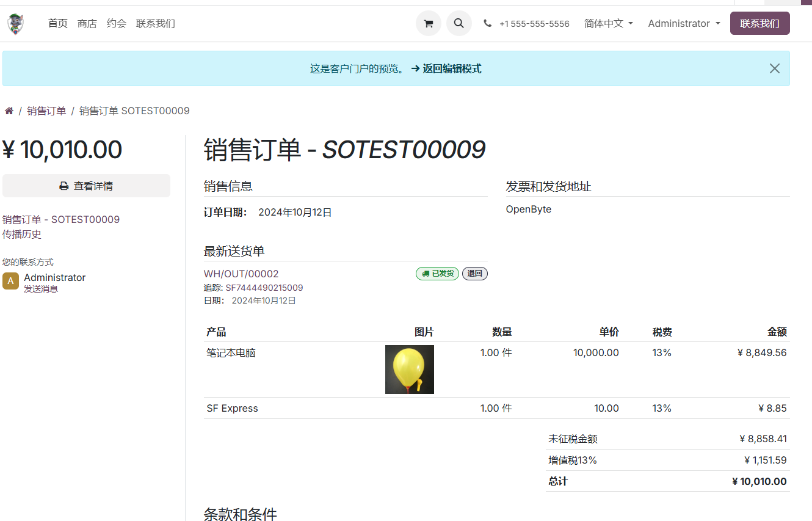Click the 已发货 status badge

437,274
